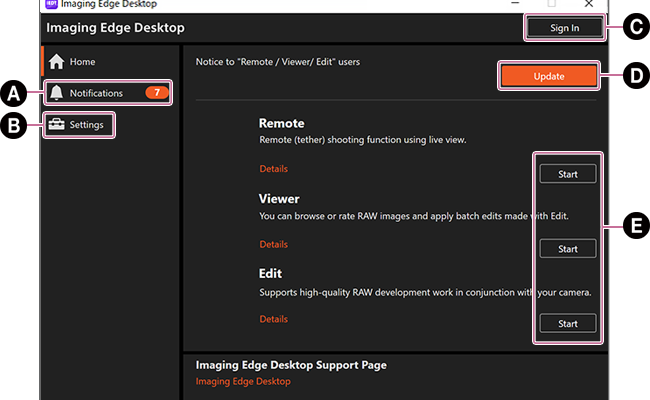This screenshot has height=400, width=650.
Task: Open Details link under Remote
Action: click(274, 169)
